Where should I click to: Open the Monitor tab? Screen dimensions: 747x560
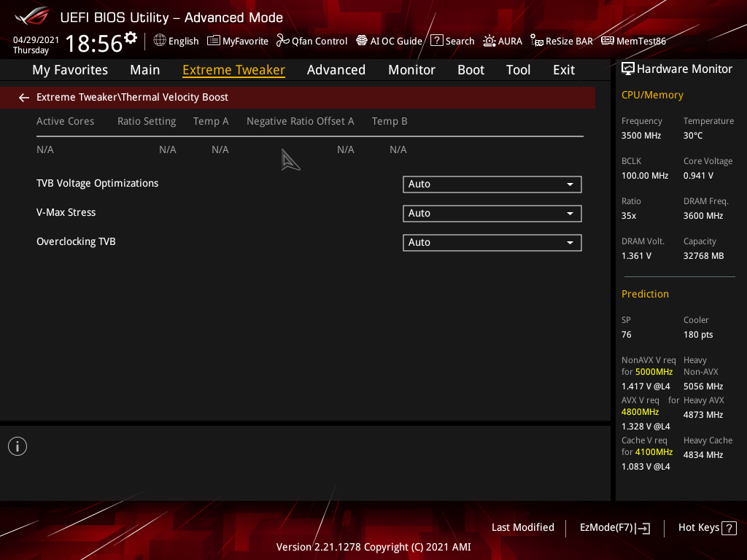pyautogui.click(x=411, y=70)
